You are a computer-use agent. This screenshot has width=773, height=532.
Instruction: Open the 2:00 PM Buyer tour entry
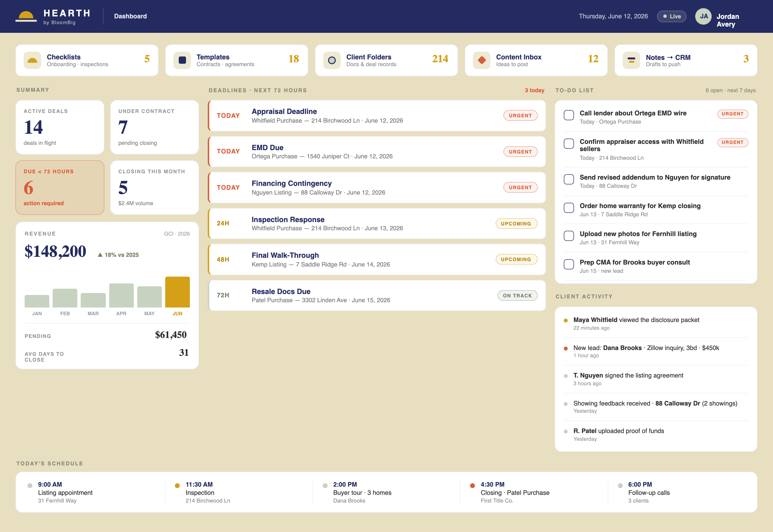[362, 492]
